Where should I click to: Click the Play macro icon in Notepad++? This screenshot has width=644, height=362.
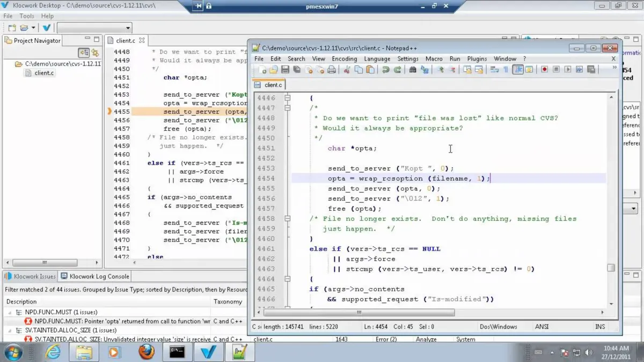(x=568, y=70)
